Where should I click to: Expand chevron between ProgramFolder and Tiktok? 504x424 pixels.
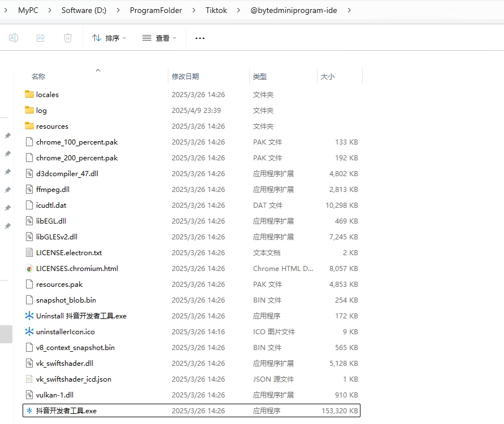pos(194,10)
